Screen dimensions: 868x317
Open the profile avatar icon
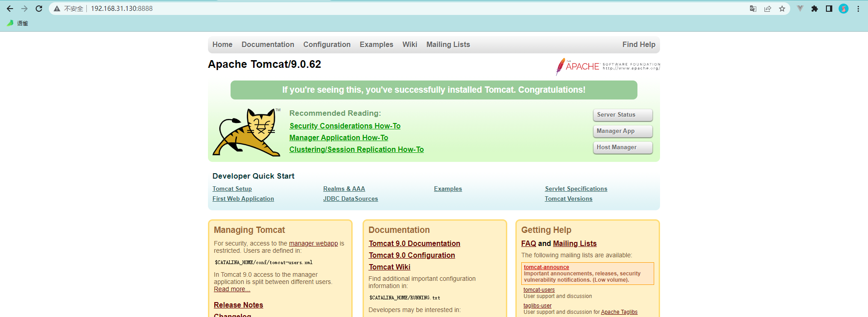point(844,9)
